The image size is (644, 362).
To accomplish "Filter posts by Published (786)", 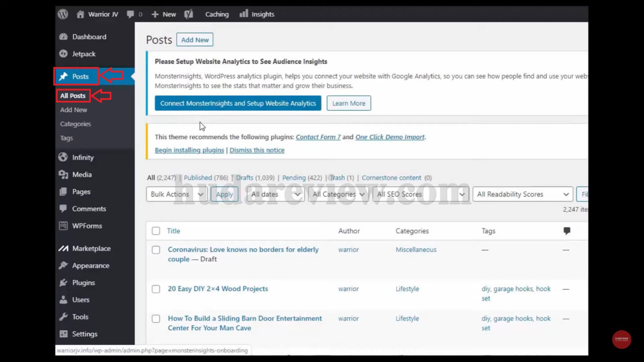I will (206, 178).
